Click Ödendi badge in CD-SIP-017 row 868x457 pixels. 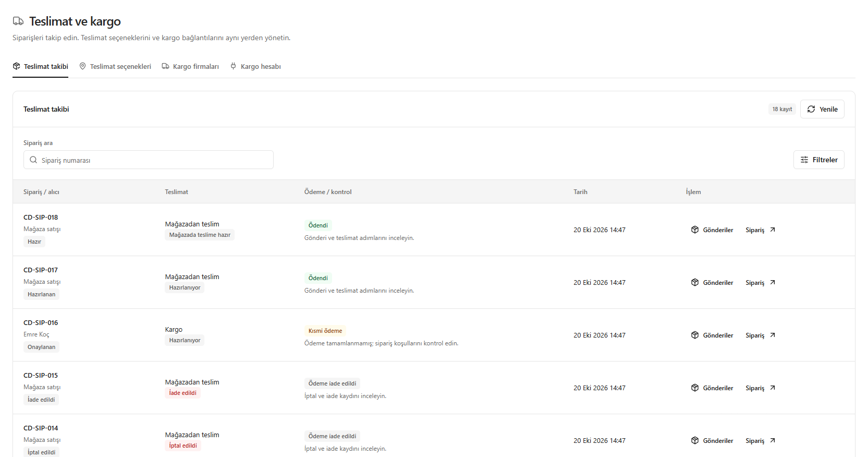pyautogui.click(x=318, y=278)
